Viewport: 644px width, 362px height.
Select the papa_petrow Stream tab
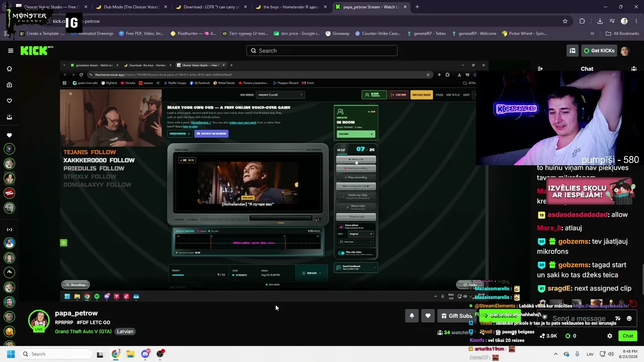pyautogui.click(x=371, y=7)
